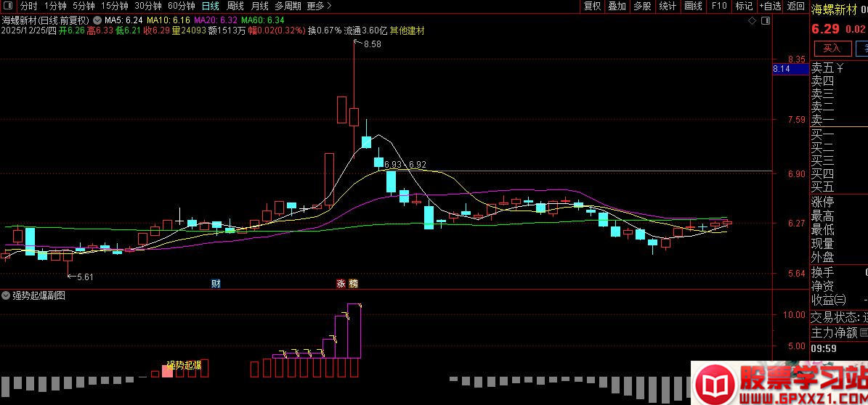Expand the main chart indicator dropdown arrow
Viewport: 868px width, 405px height.
tap(97, 20)
